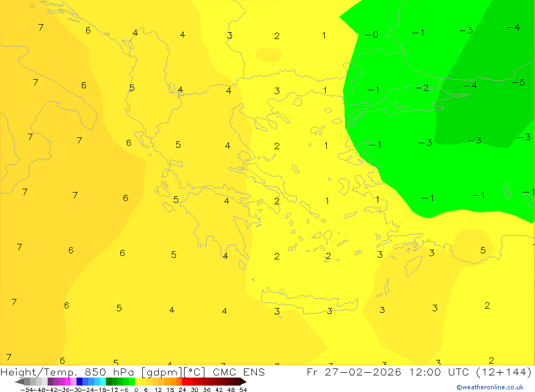Click the Height/Temp. title text

[x=39, y=372]
